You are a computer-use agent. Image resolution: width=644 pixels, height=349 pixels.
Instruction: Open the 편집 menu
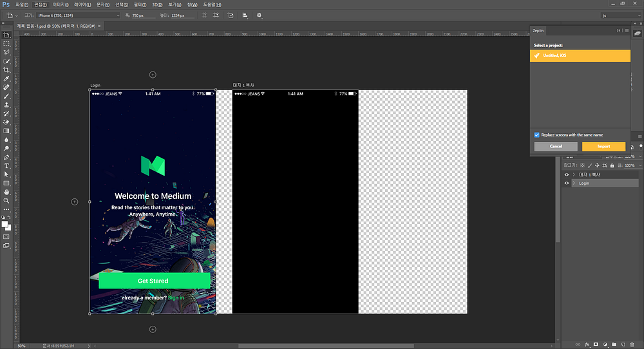pyautogui.click(x=40, y=5)
